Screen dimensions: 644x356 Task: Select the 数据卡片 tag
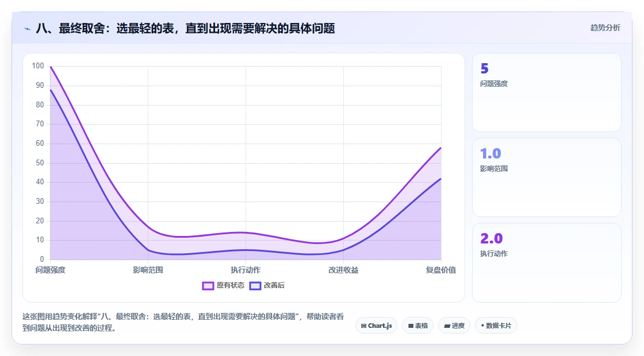coord(496,326)
